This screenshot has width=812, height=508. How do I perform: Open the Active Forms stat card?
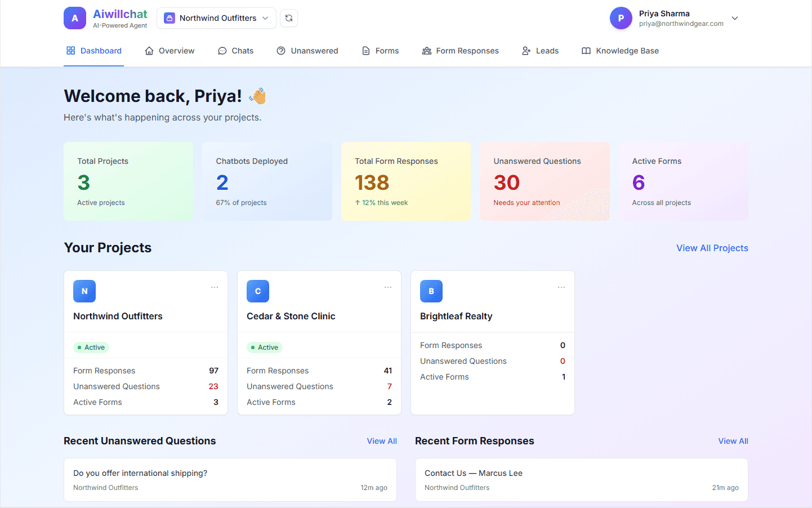[684, 181]
